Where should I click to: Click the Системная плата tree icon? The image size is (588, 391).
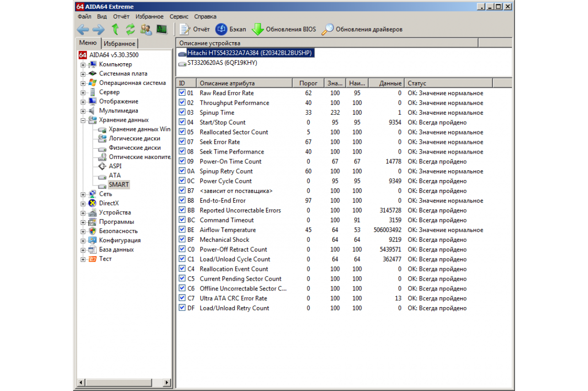[x=93, y=74]
